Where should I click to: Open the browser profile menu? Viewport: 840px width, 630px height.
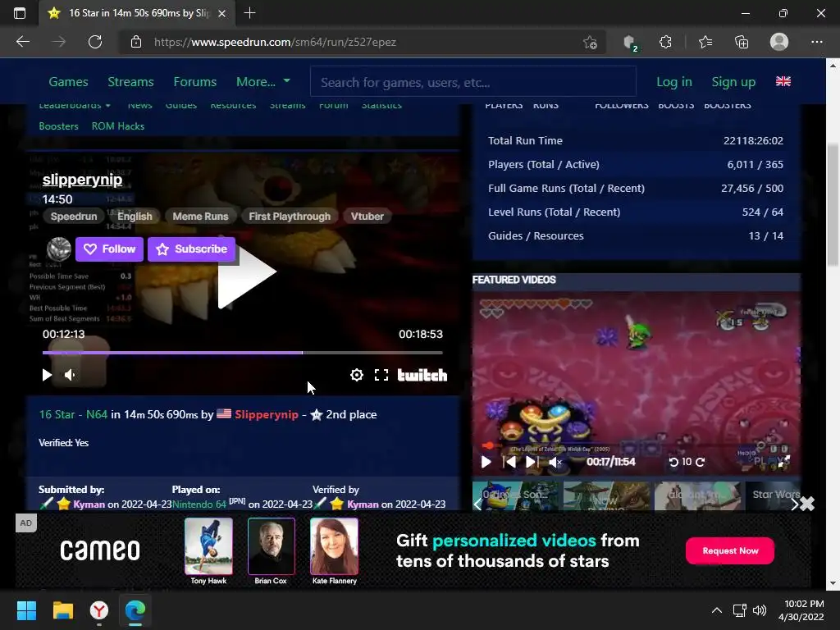click(x=779, y=42)
